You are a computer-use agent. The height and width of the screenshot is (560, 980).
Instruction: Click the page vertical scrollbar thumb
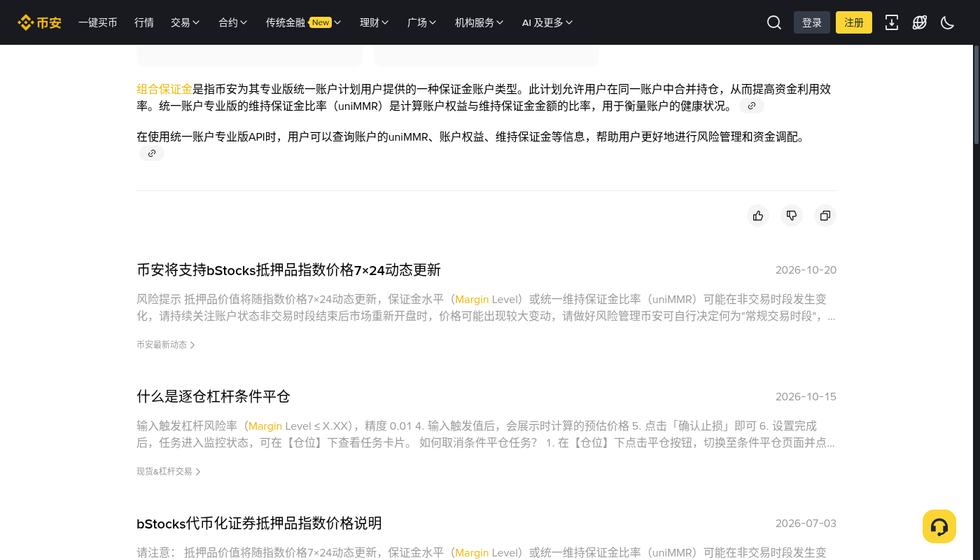point(976,94)
